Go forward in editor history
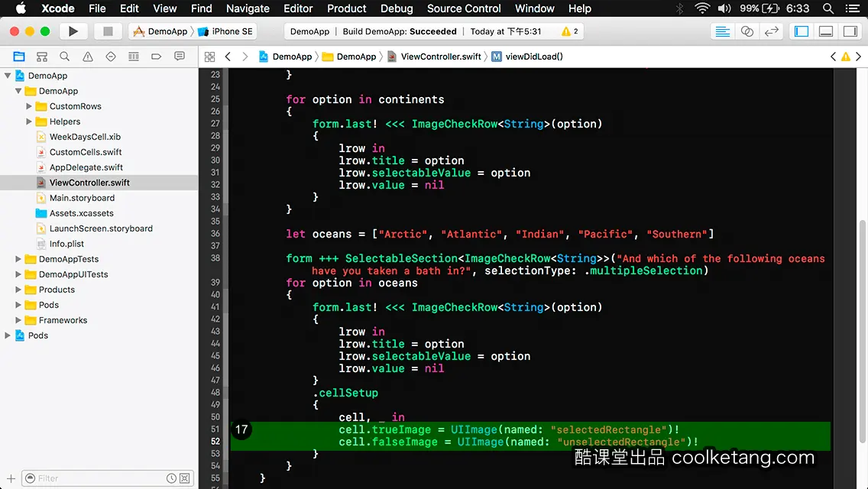Image resolution: width=868 pixels, height=489 pixels. (245, 57)
